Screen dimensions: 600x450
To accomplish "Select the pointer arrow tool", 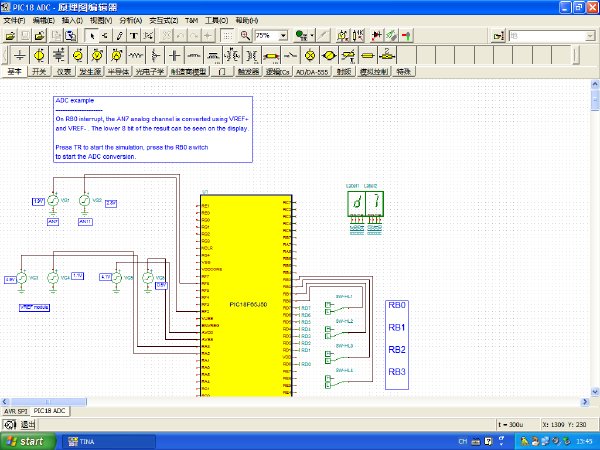I will coord(91,36).
